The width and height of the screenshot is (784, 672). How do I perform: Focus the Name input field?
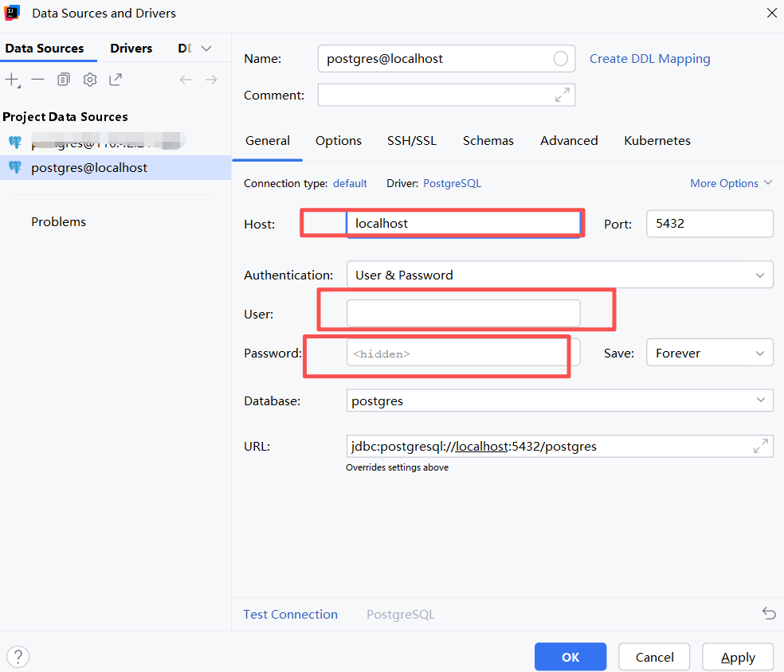pyautogui.click(x=446, y=58)
